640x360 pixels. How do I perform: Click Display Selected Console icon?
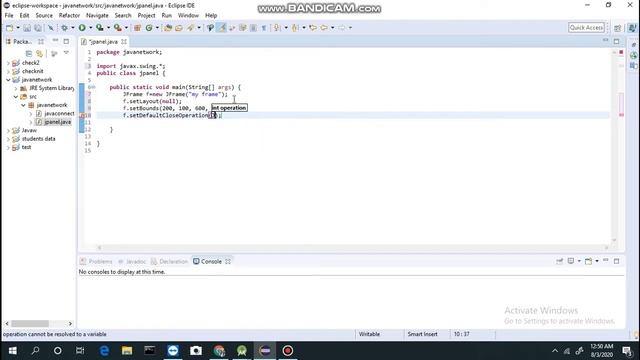[571, 261]
